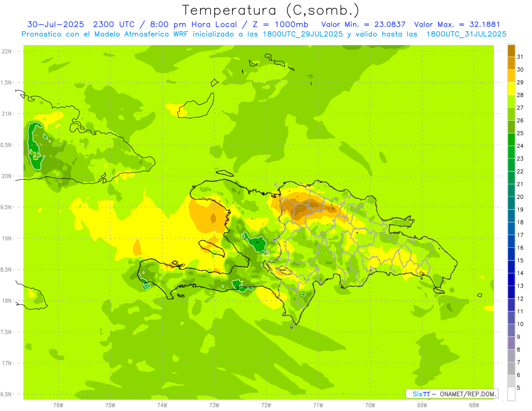Click 'Valor Max. = 32.1881' text
This screenshot has width=532, height=411.
457,24
